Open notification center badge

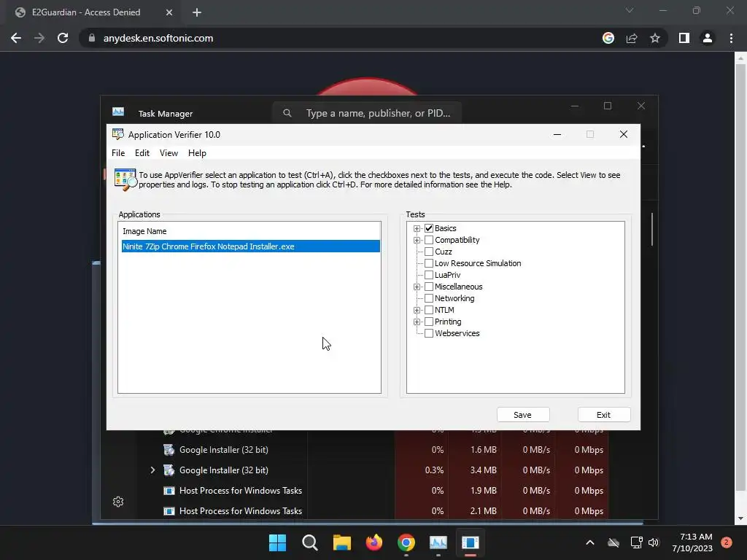click(727, 542)
